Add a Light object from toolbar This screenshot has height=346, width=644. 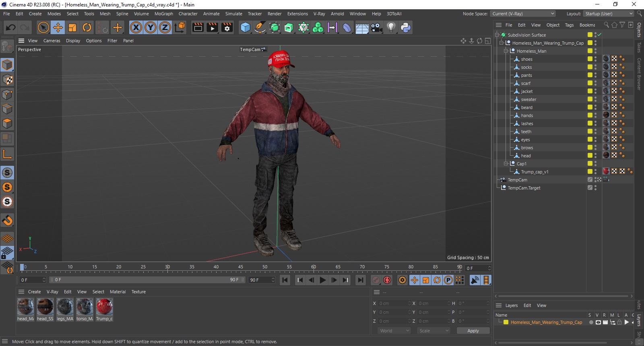coord(391,27)
